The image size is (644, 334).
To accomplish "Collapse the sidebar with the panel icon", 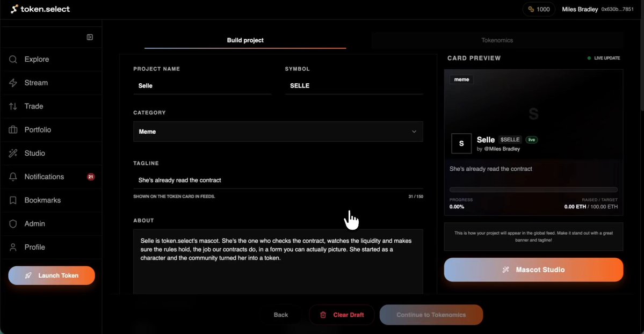I will point(90,38).
